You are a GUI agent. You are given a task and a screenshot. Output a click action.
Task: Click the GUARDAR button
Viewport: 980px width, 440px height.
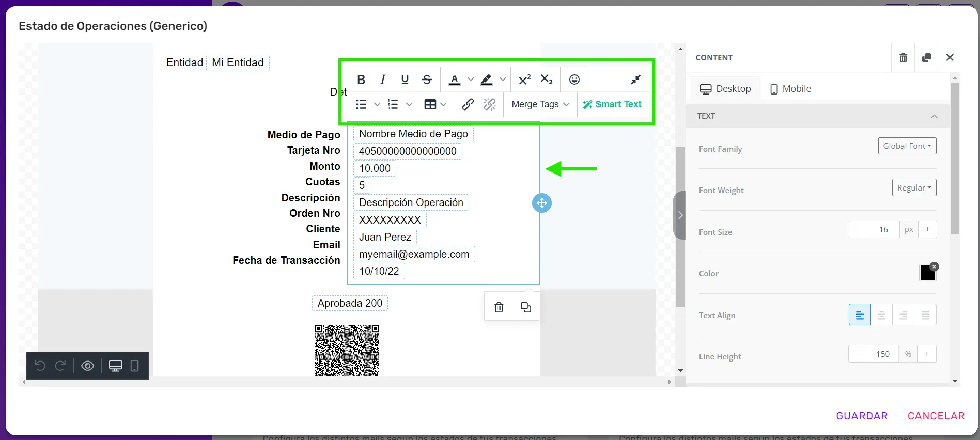click(862, 416)
